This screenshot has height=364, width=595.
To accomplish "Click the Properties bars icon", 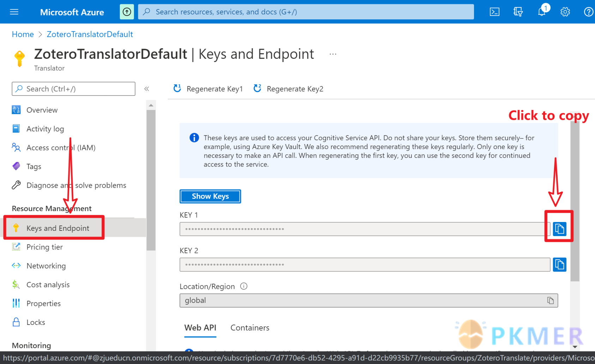I will pyautogui.click(x=16, y=303).
